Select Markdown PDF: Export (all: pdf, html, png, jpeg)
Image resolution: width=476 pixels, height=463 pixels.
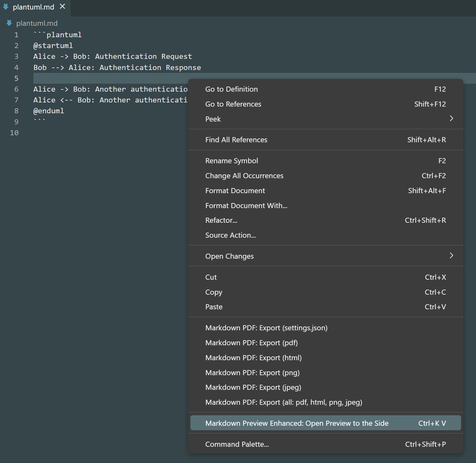click(x=325, y=402)
